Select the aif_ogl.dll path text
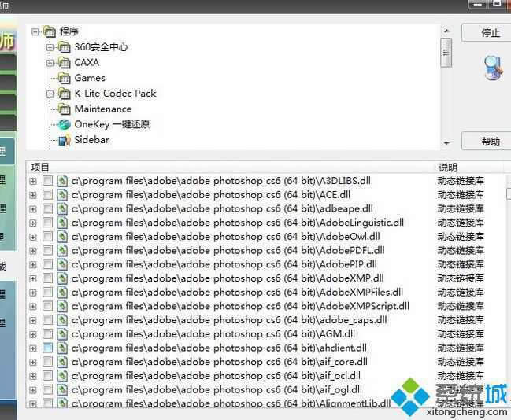This screenshot has width=511, height=420. coord(217,390)
